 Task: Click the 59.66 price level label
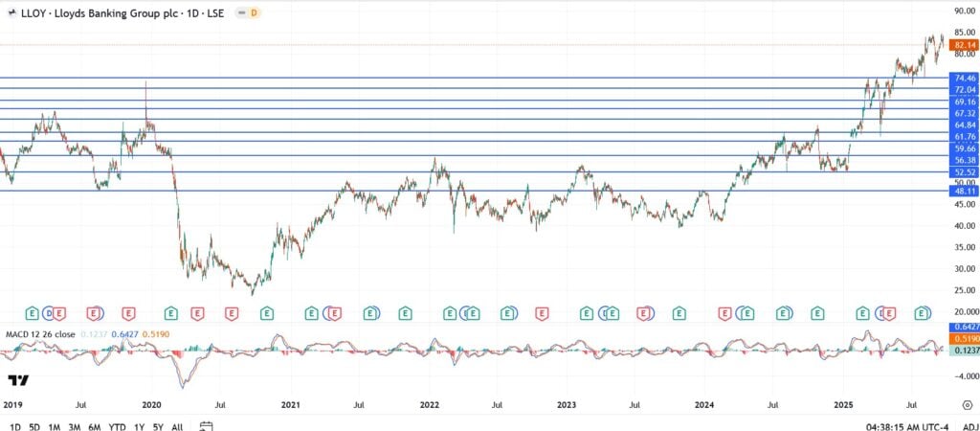click(964, 148)
